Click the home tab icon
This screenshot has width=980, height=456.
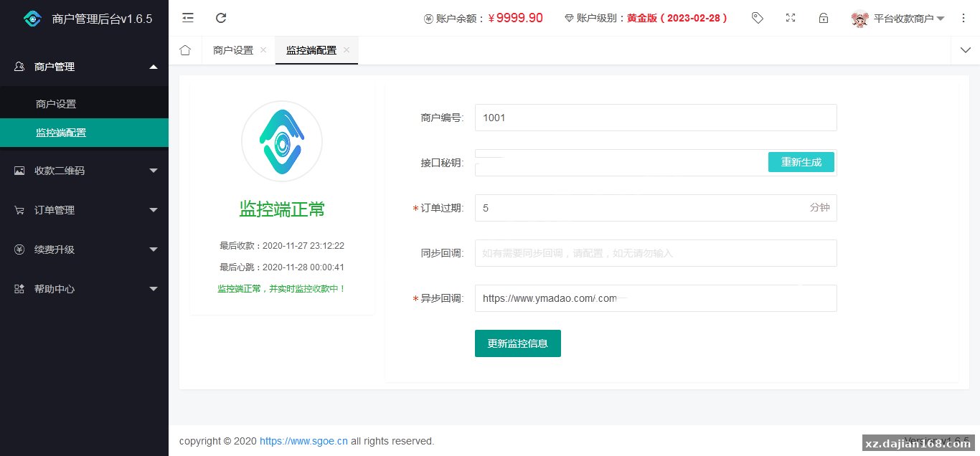(x=185, y=50)
